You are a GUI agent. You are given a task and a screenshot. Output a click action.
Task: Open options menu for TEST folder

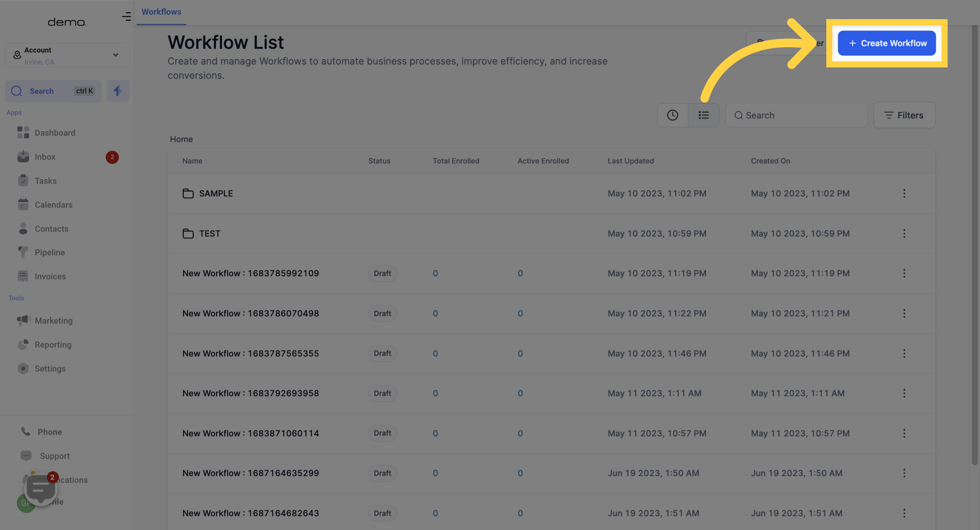pyautogui.click(x=904, y=233)
